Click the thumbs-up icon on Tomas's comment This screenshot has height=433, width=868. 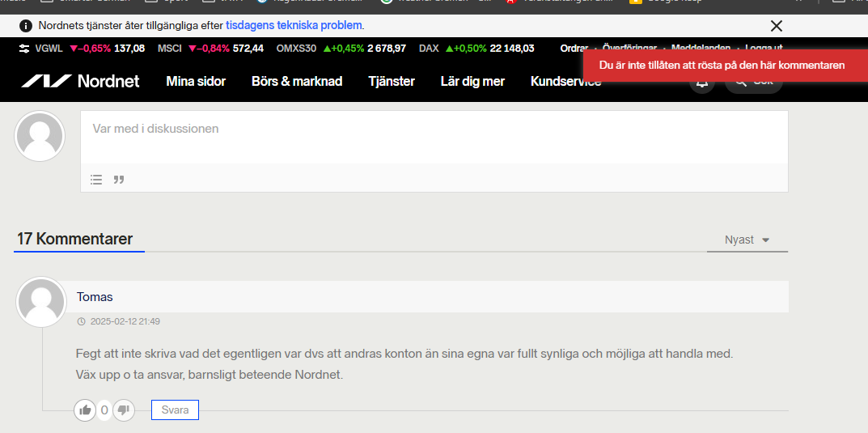[85, 410]
